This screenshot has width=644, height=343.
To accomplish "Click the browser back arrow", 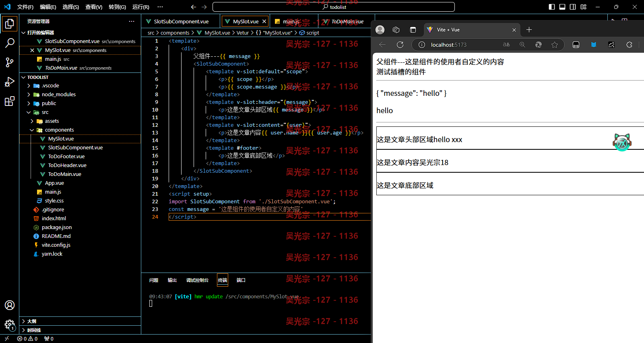I will pos(382,45).
